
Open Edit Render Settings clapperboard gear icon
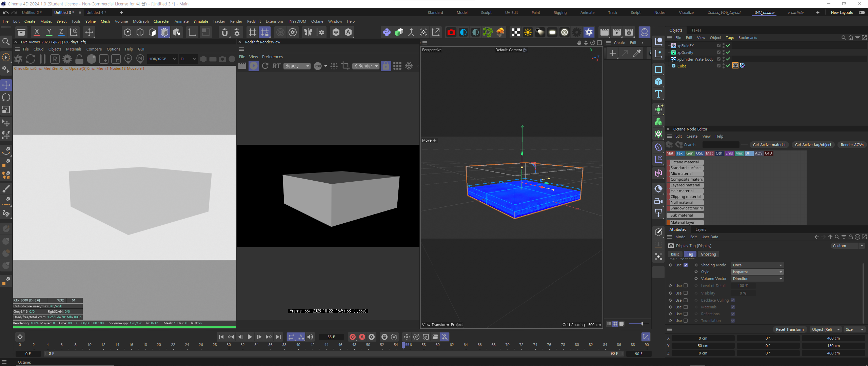[x=629, y=32]
